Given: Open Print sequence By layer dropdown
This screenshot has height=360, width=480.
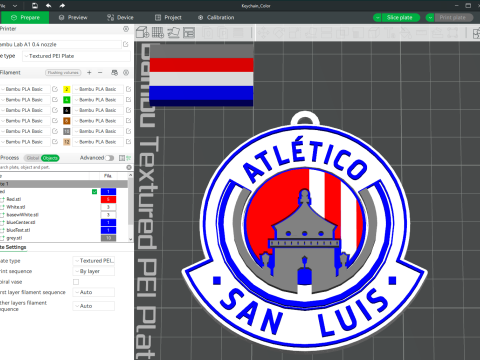Looking at the screenshot, I should [94, 271].
